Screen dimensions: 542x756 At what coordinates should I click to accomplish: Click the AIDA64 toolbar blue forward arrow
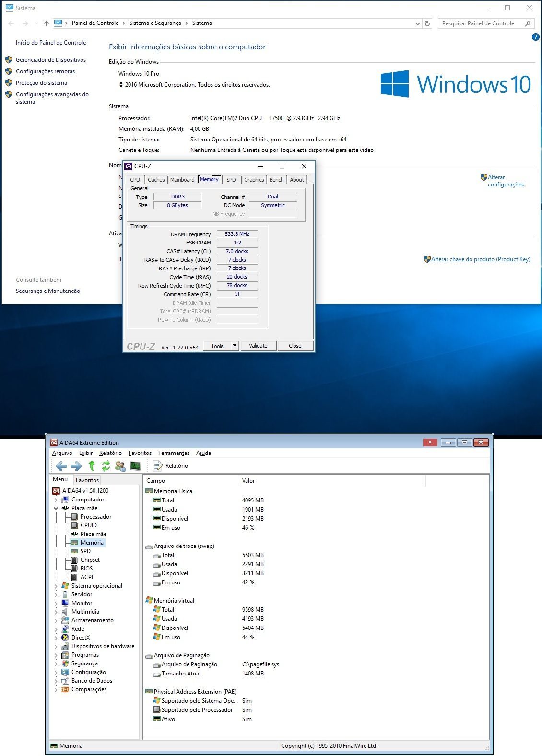[x=76, y=466]
